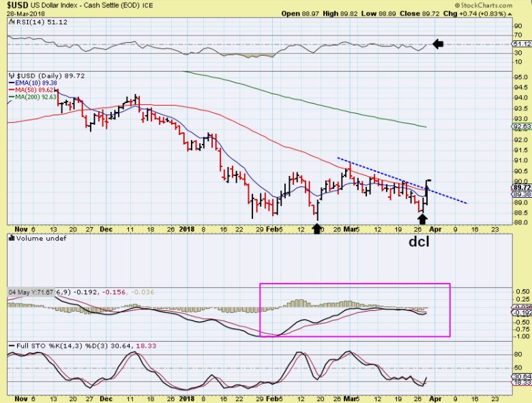Click the dcl annotation text
This screenshot has width=532, height=403.
tap(419, 241)
